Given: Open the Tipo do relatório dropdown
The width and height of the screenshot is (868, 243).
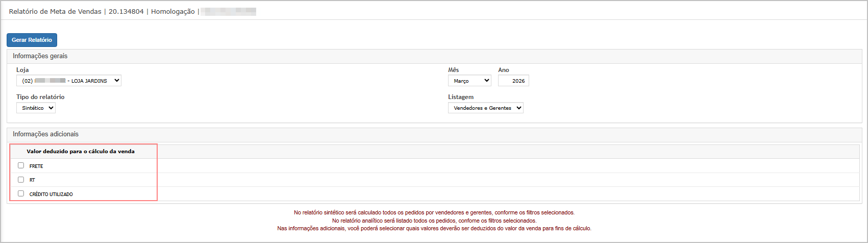Looking at the screenshot, I should click(x=36, y=108).
